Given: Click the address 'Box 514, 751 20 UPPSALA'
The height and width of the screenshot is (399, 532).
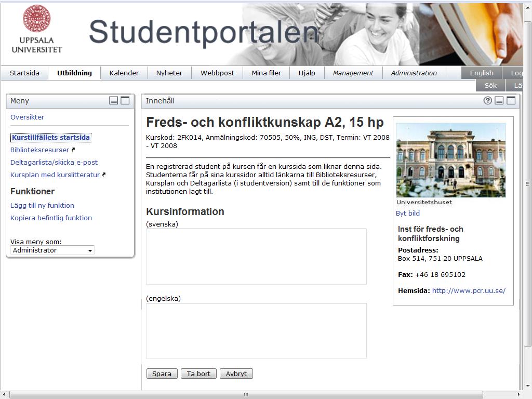Looking at the screenshot, I should 440,259.
